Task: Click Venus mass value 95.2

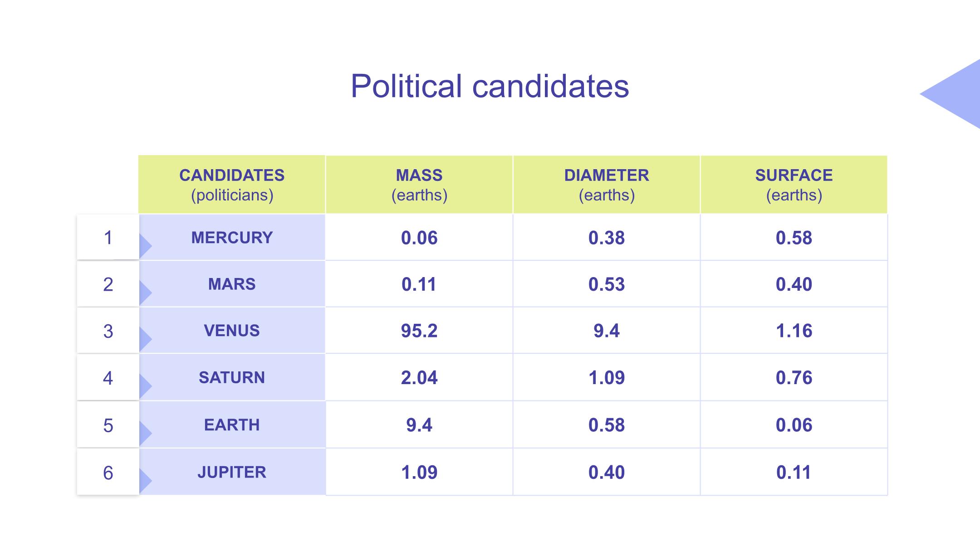Action: [x=419, y=331]
